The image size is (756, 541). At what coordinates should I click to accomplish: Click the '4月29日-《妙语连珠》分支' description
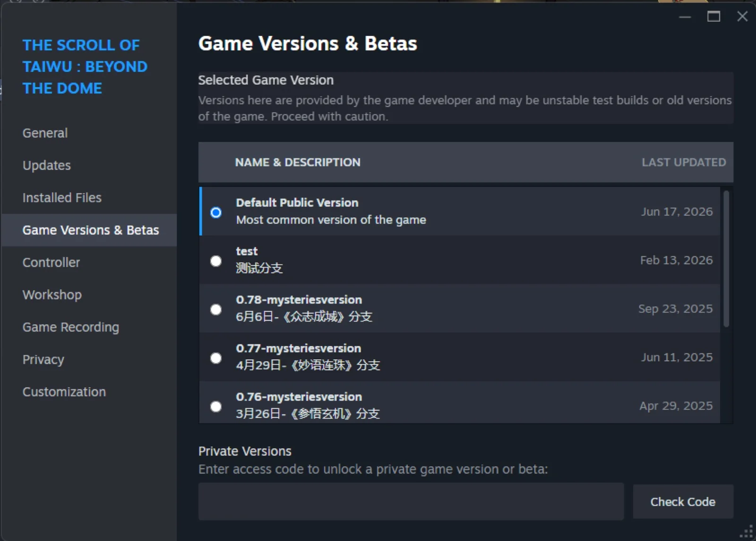pyautogui.click(x=308, y=365)
